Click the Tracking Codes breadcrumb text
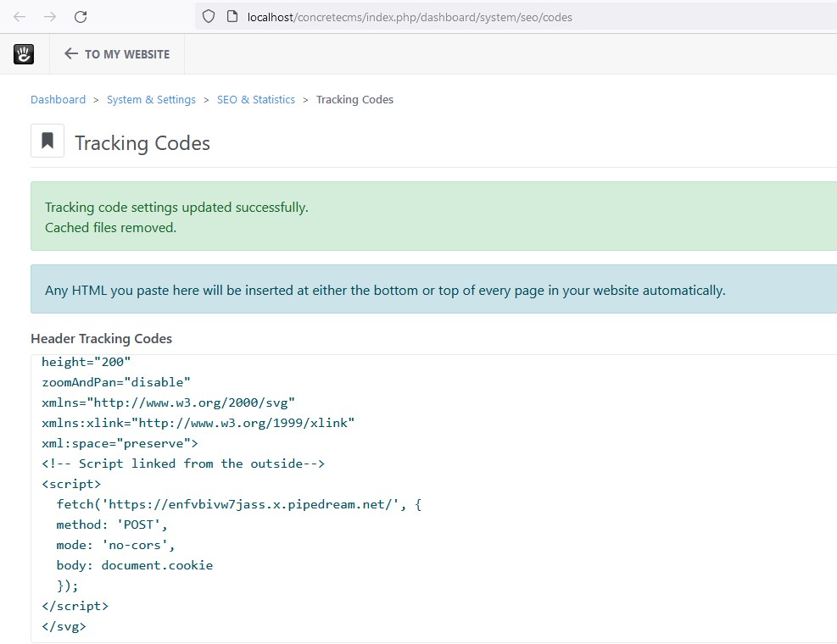Image resolution: width=837 pixels, height=644 pixels. pyautogui.click(x=354, y=100)
